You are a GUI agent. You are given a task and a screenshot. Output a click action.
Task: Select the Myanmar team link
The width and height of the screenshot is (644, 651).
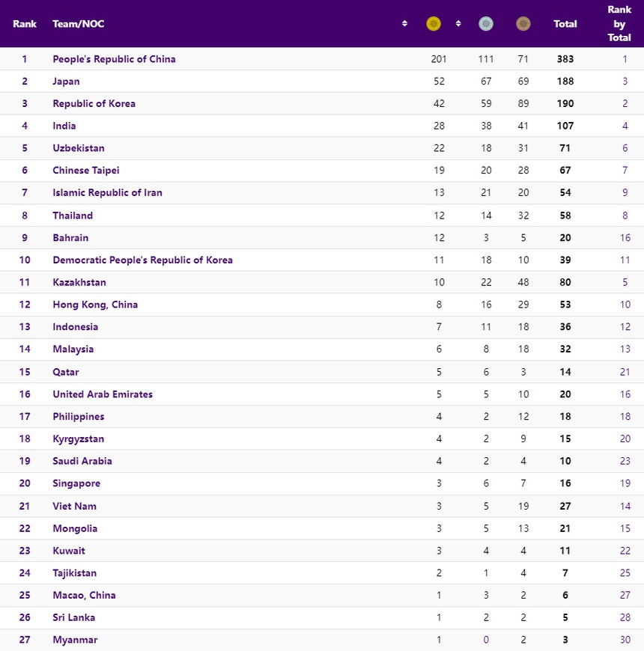point(75,640)
